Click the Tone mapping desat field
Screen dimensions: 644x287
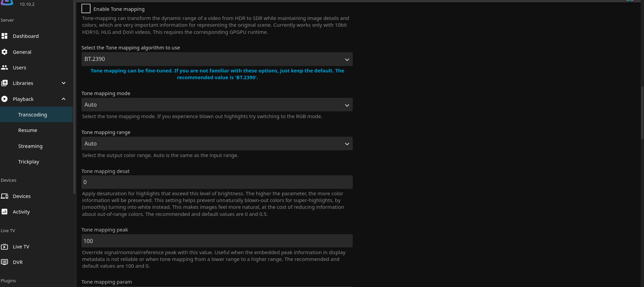(217, 182)
